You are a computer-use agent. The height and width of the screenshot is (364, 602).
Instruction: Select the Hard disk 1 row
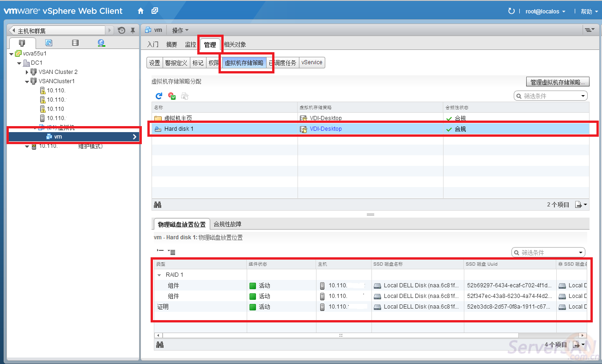tap(371, 129)
